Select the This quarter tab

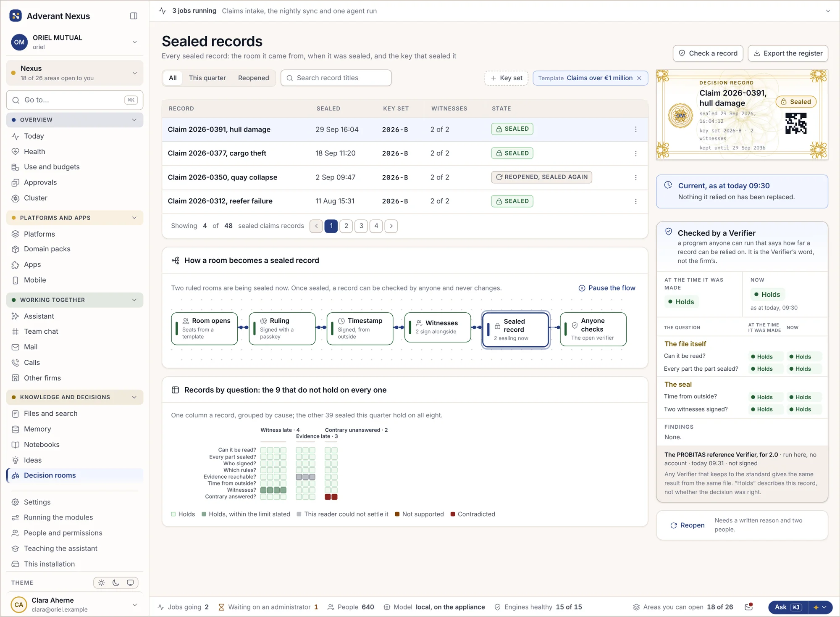point(207,78)
